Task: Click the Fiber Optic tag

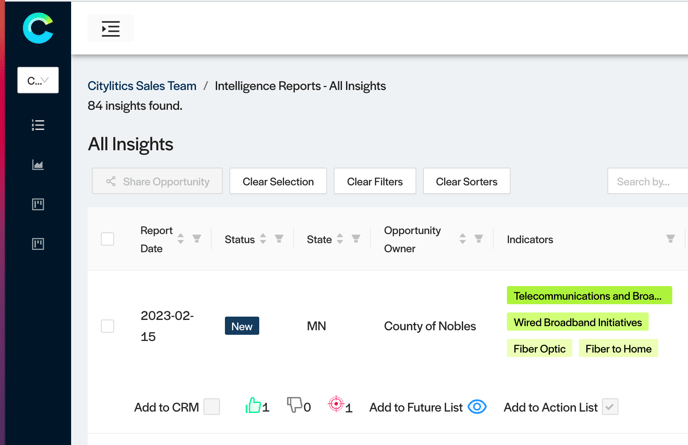Action: click(539, 348)
